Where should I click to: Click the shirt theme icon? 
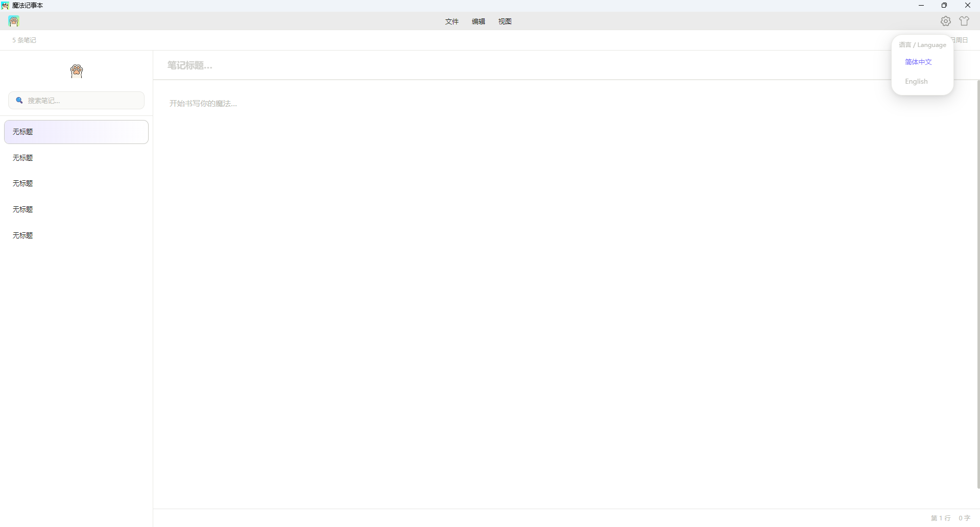964,21
